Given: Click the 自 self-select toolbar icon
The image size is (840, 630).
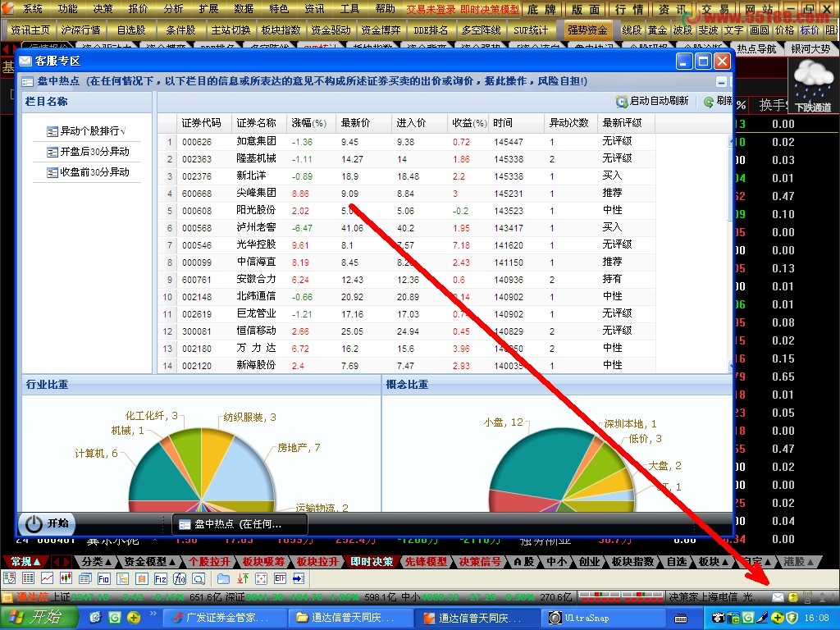Looking at the screenshot, I should [142, 578].
